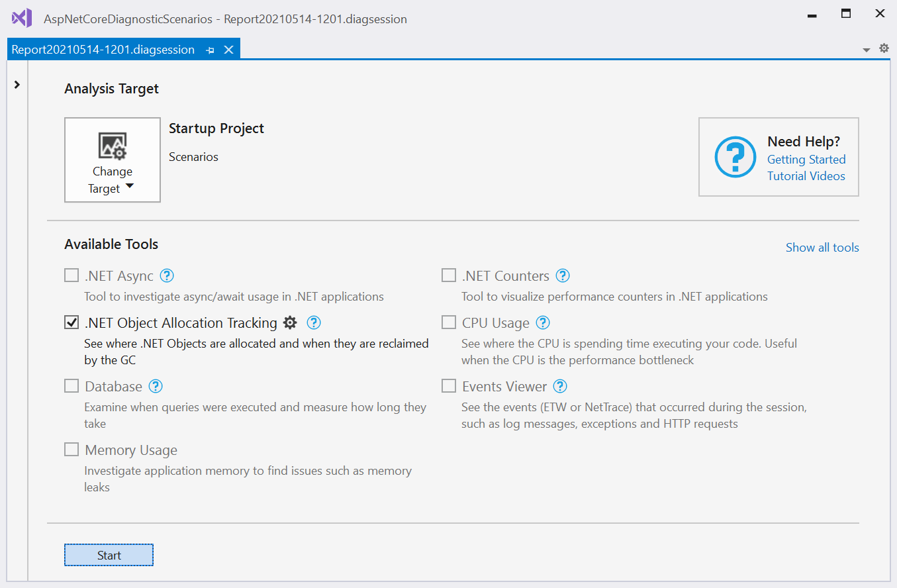Open the Tutorial Videos link
This screenshot has height=588, width=897.
806,176
